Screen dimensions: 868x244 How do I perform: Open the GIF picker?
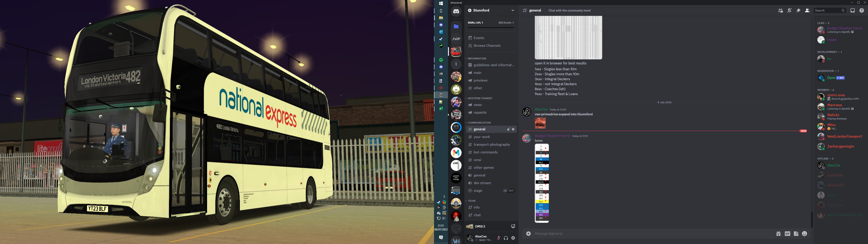tap(788, 234)
